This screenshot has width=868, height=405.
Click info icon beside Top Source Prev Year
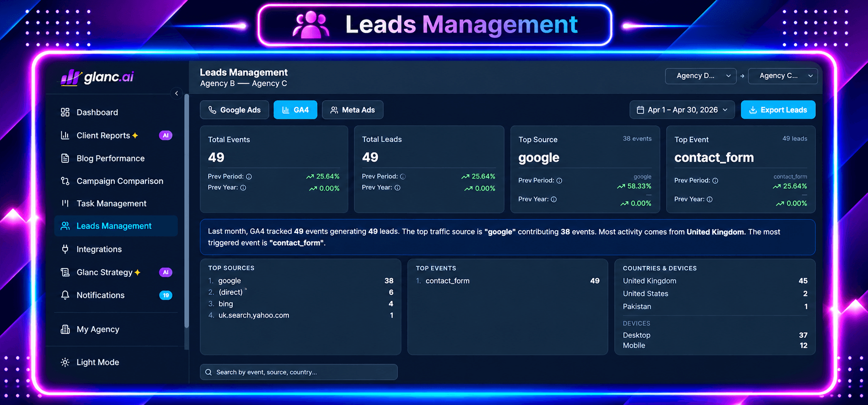tap(554, 199)
